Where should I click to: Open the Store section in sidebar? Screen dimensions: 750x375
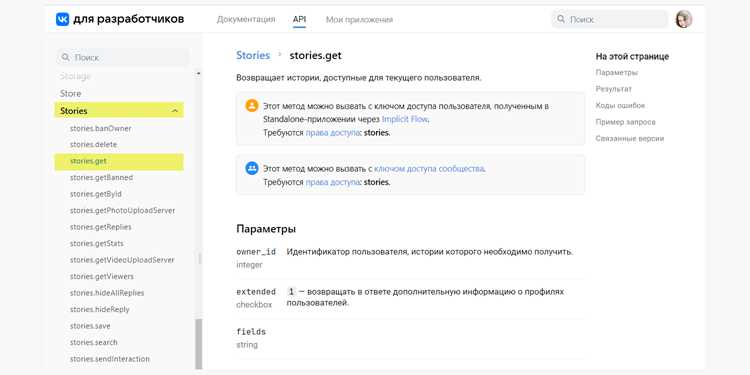point(71,93)
